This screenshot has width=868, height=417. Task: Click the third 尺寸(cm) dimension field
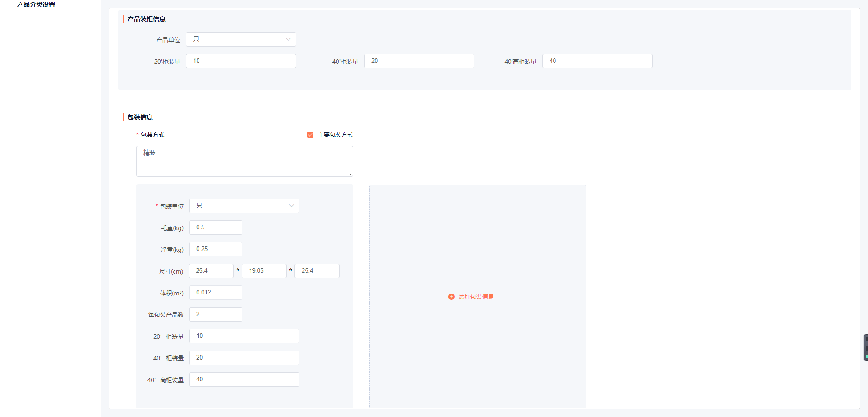coord(317,271)
